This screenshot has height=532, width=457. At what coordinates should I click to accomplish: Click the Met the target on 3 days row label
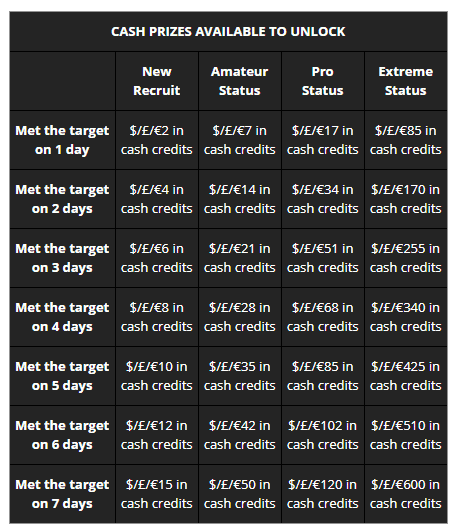(x=62, y=258)
